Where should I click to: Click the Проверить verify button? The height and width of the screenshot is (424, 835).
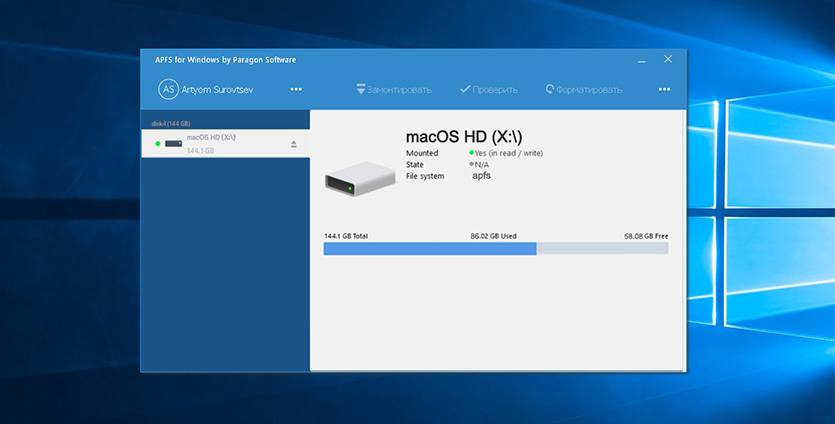[489, 89]
